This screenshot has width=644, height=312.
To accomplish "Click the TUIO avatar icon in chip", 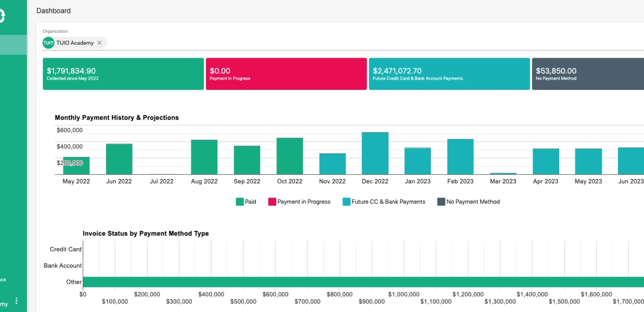I will (x=48, y=43).
